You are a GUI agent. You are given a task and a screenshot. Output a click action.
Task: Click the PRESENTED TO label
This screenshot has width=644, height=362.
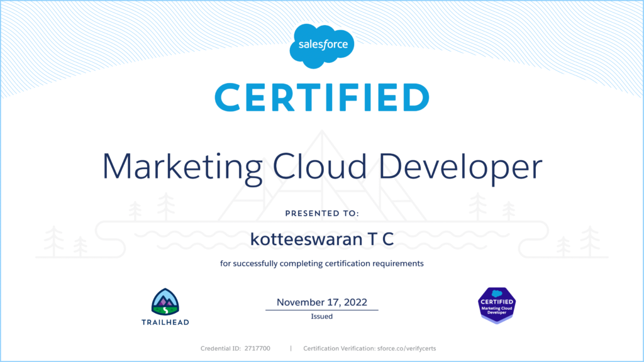click(x=322, y=214)
